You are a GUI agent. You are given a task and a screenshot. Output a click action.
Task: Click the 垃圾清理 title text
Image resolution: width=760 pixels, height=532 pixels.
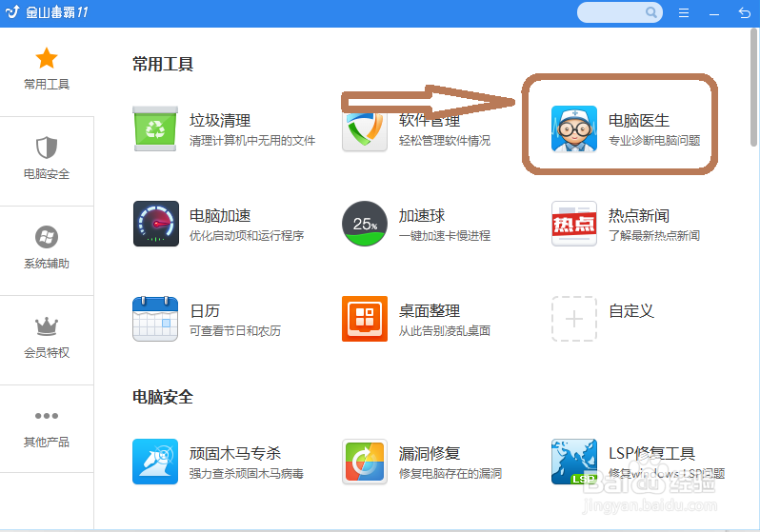click(x=220, y=120)
